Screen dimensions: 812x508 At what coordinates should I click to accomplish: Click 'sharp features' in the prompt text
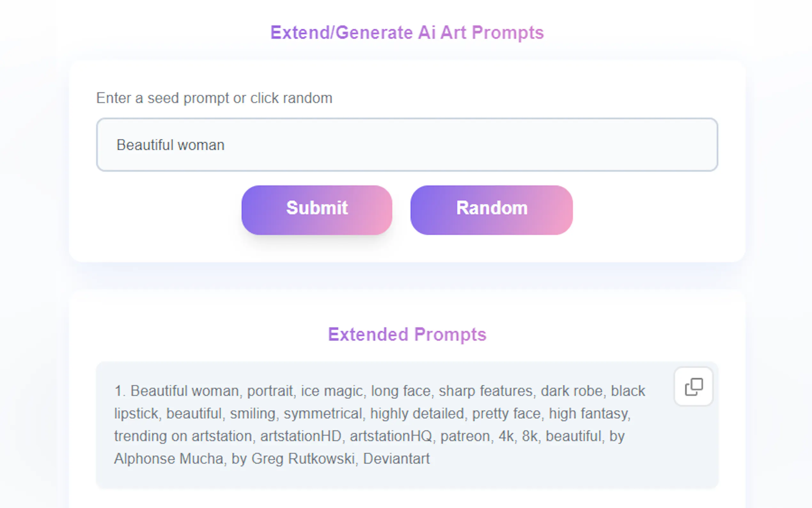485,391
